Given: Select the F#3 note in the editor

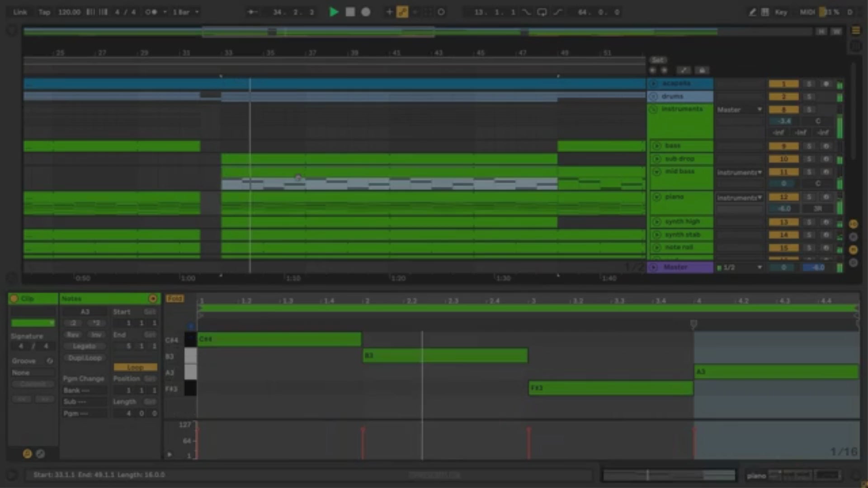Looking at the screenshot, I should [611, 388].
